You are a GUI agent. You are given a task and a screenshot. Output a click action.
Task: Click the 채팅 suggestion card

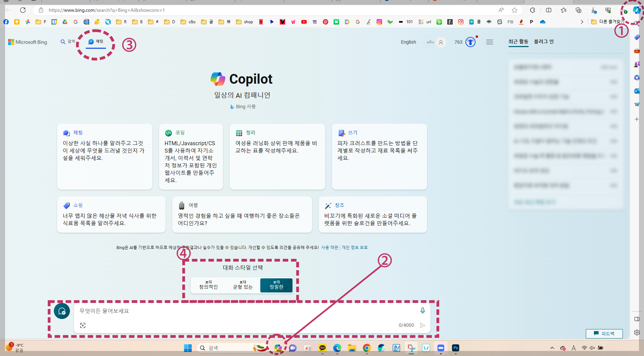[105, 157]
